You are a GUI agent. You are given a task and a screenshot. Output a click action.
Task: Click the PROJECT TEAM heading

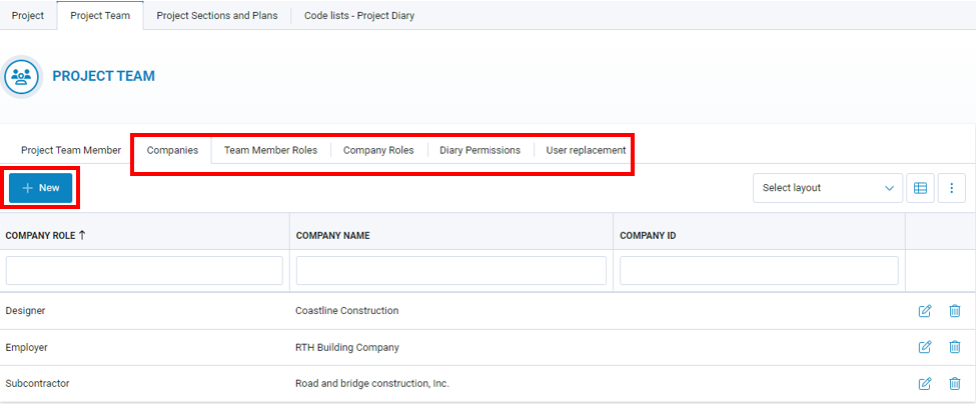[x=104, y=76]
